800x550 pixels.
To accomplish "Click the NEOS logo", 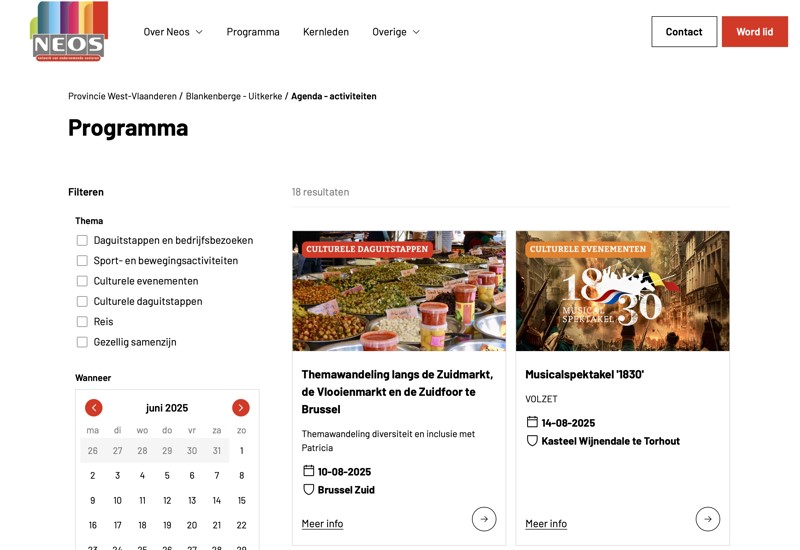I will [69, 32].
